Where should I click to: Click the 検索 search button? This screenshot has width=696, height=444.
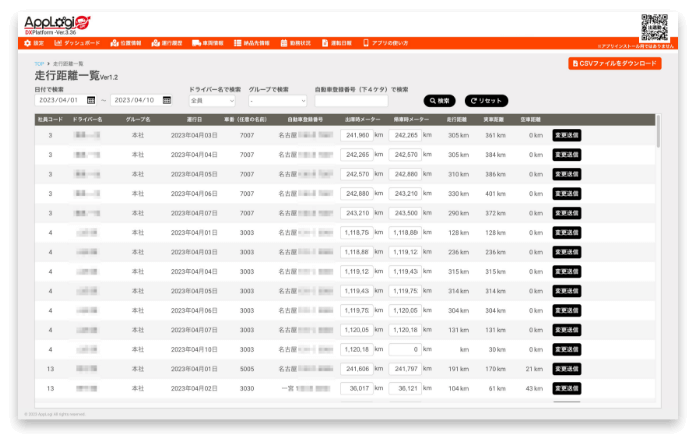click(439, 101)
